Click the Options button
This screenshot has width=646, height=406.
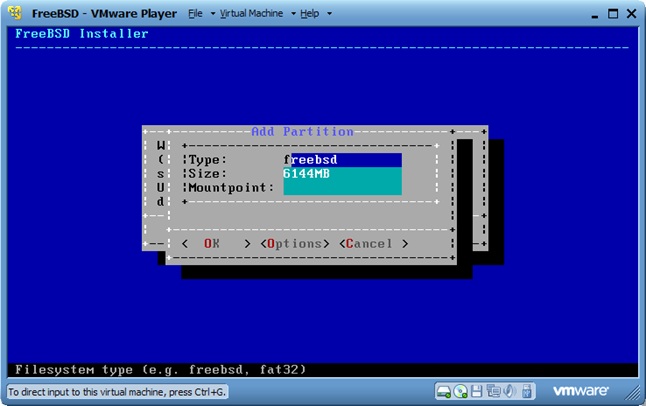295,244
